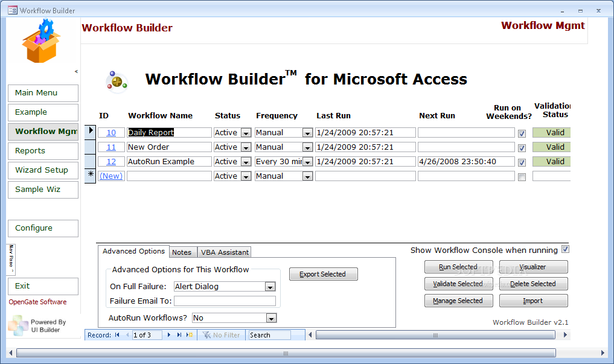Open Reports from sidebar
The image size is (614, 364).
(43, 151)
